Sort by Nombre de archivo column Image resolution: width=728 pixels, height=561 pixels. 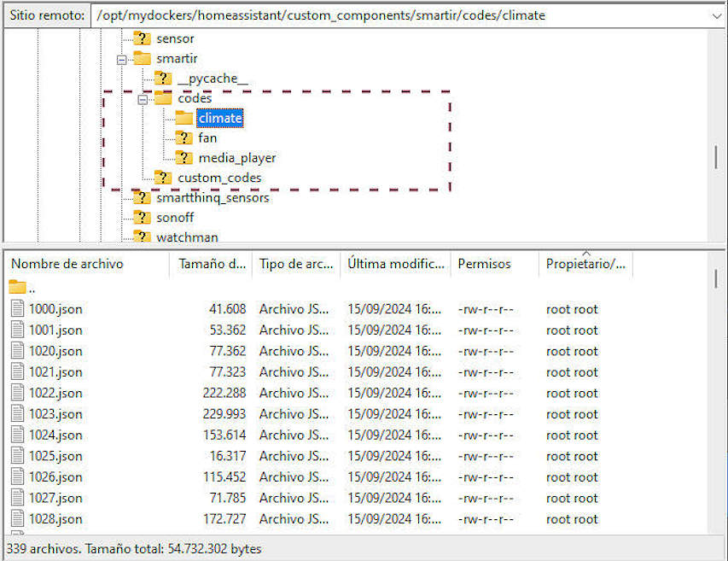(88, 264)
